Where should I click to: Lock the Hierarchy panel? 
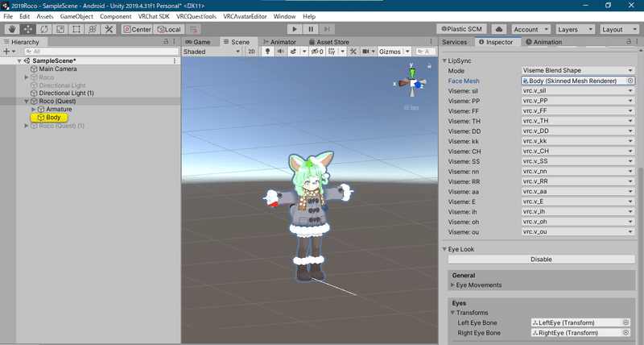click(166, 42)
